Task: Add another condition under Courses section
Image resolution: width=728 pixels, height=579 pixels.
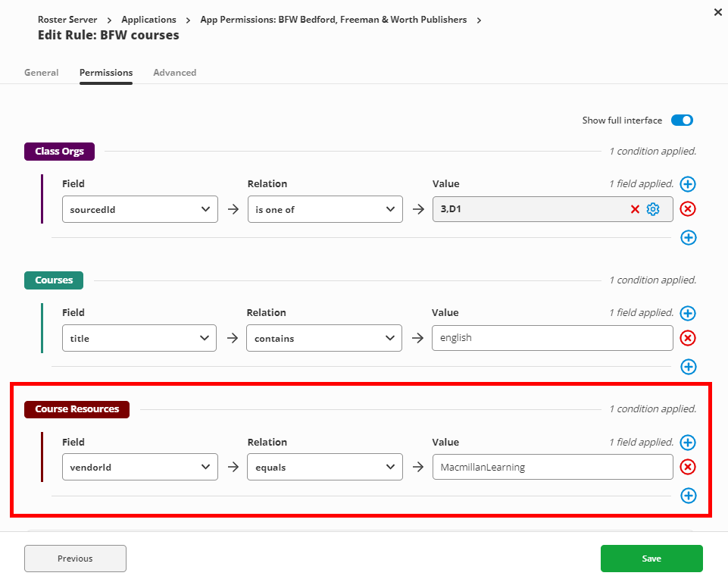Action: click(688, 367)
